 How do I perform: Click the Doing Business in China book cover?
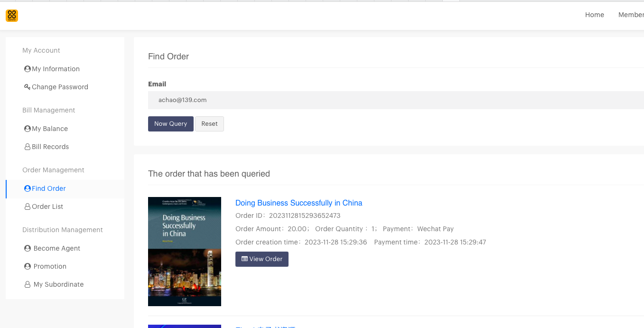click(x=185, y=251)
